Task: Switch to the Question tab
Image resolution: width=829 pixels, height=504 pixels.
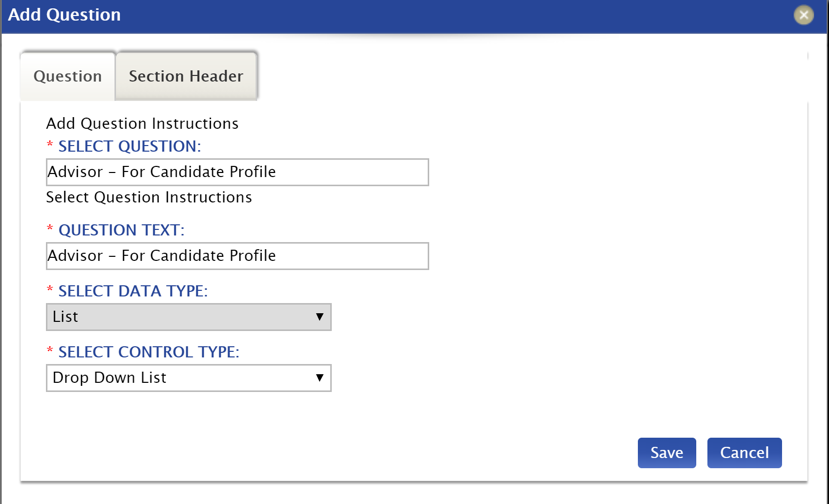Action: tap(68, 76)
